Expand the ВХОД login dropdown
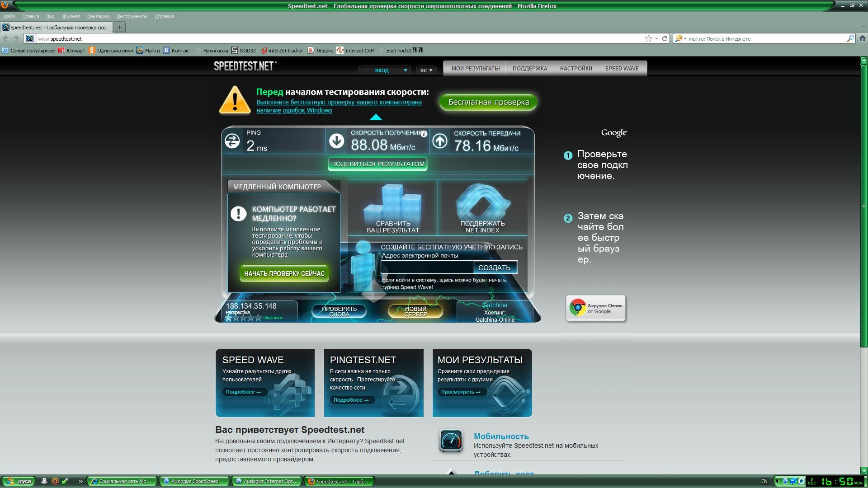This screenshot has width=868, height=488. pyautogui.click(x=385, y=70)
